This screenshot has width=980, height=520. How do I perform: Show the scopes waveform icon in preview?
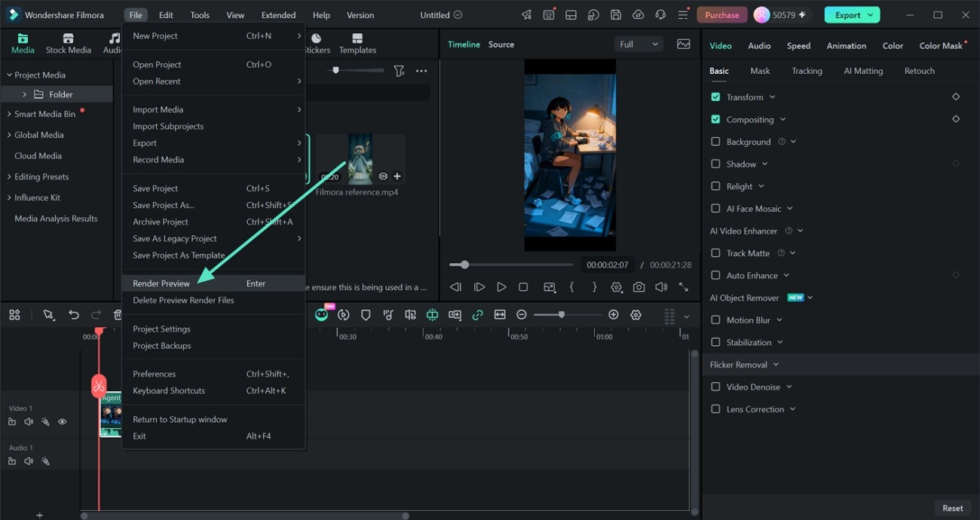[x=684, y=44]
